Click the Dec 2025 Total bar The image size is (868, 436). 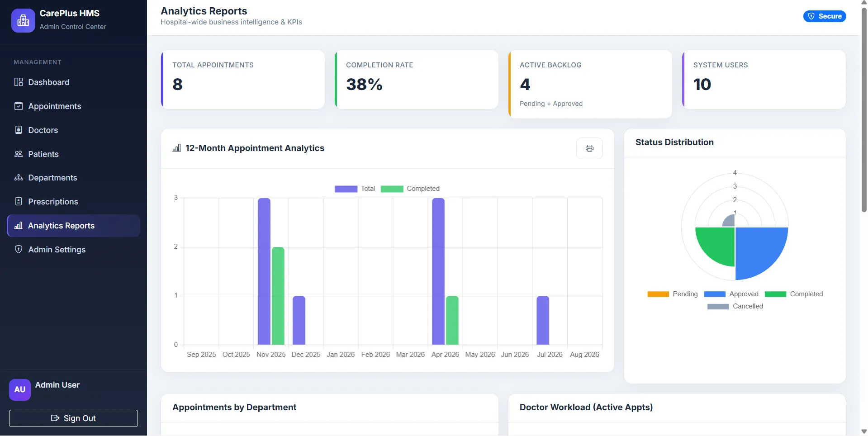tap(299, 320)
